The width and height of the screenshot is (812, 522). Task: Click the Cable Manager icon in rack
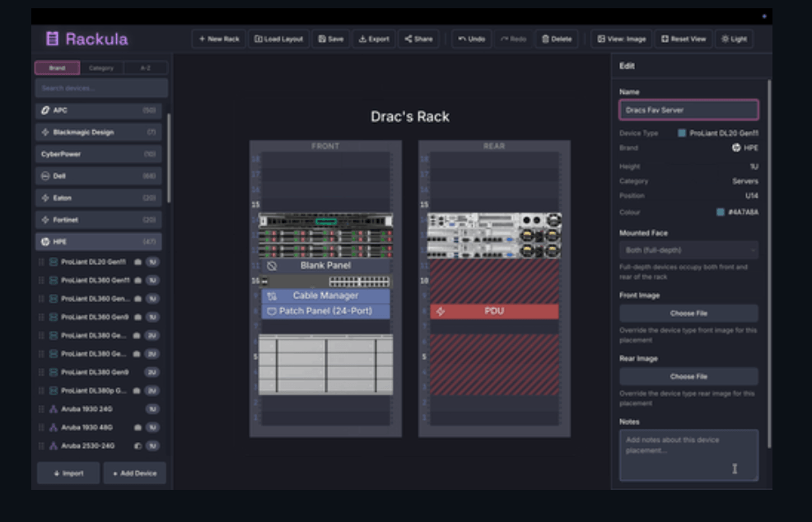pyautogui.click(x=272, y=296)
